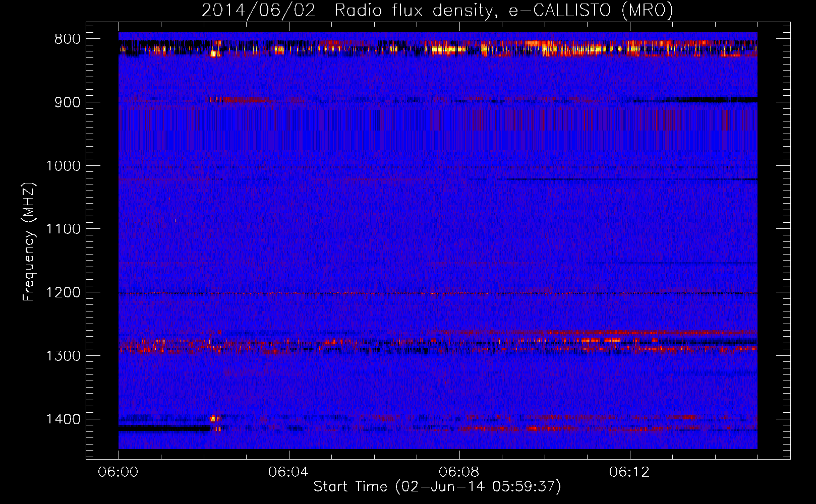Click the 1400 frequency axis label

63,419
